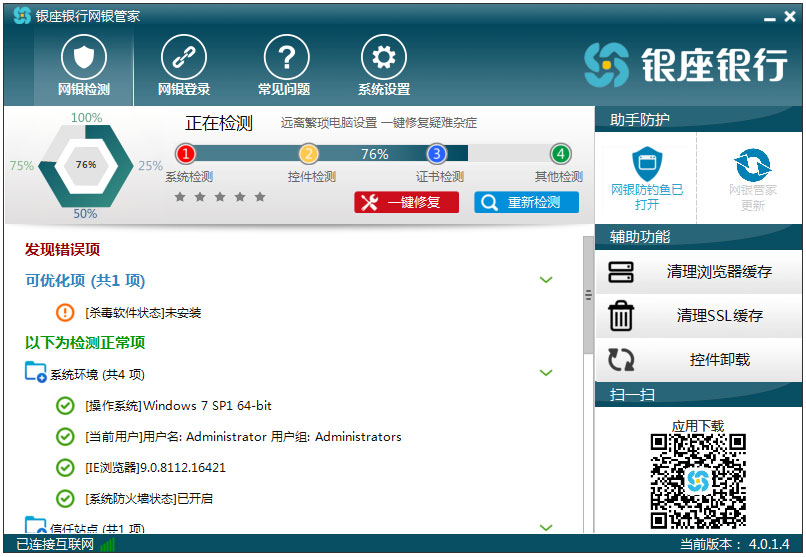Click the 可优化项 (共1 项) heading

(85, 281)
